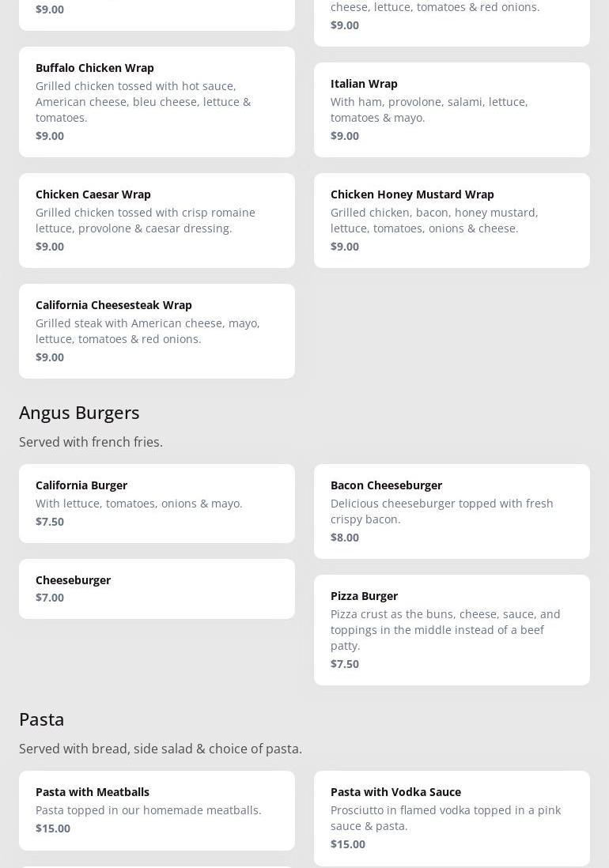Select the California Cheesesteak Wrap
The image size is (609, 868).
click(157, 331)
